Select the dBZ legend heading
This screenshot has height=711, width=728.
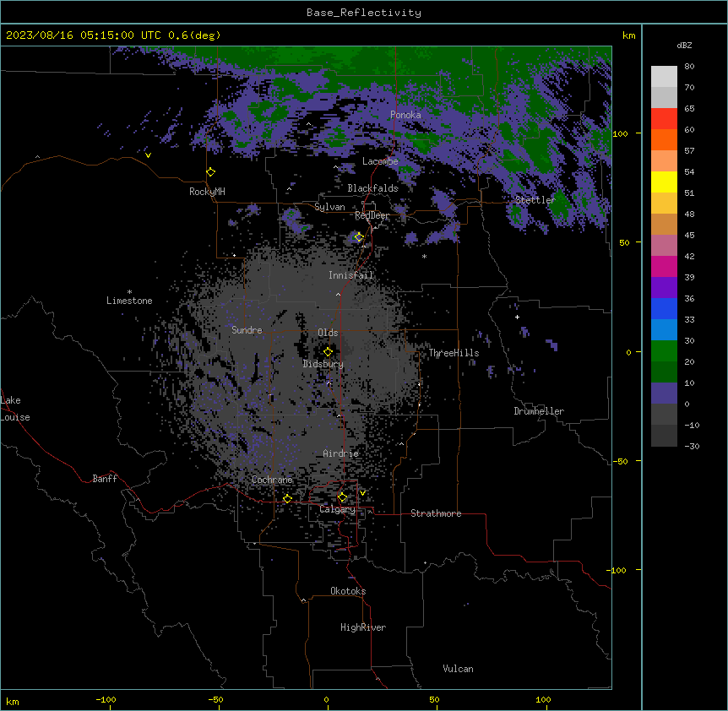pos(684,46)
